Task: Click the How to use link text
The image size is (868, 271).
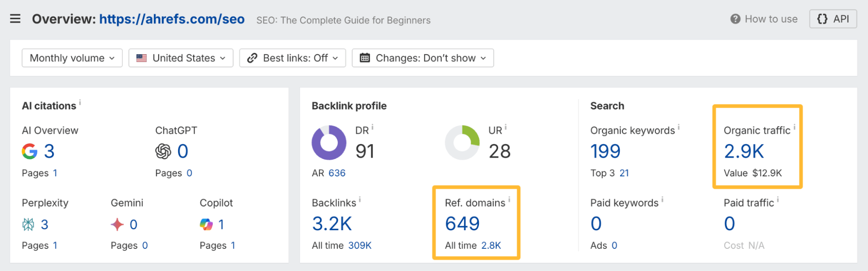Action: [771, 19]
